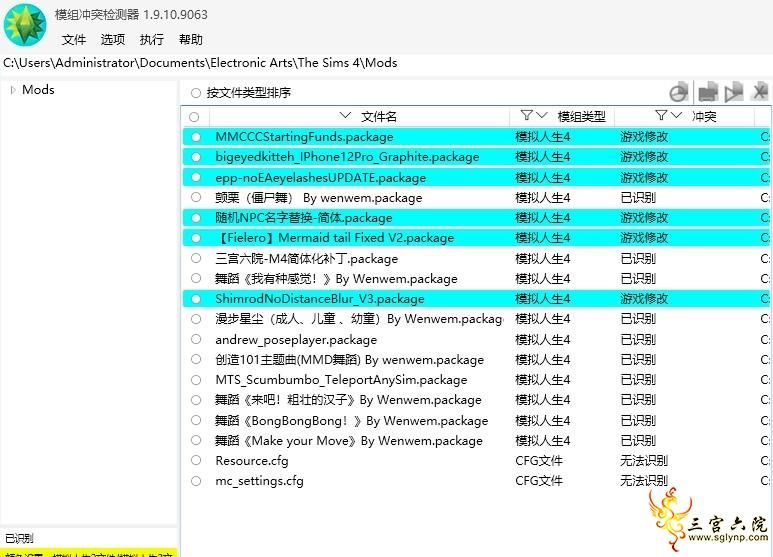Screen dimensions: 773x557
Task: Select the Mods folder in the tree
Action: pyautogui.click(x=38, y=90)
